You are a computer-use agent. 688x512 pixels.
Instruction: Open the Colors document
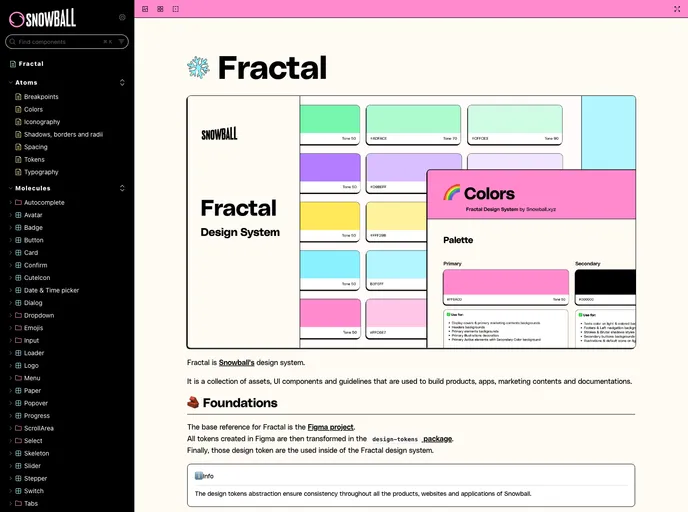click(33, 109)
